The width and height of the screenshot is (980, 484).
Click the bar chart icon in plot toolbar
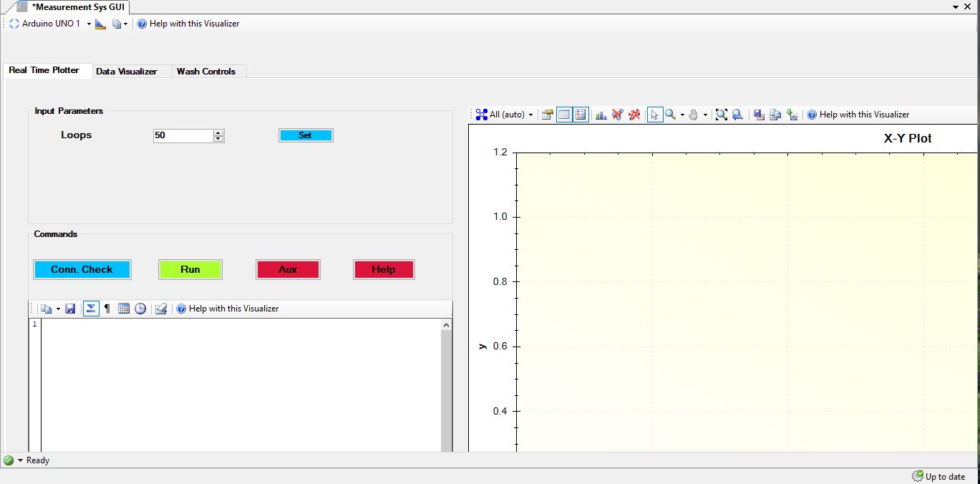(601, 115)
